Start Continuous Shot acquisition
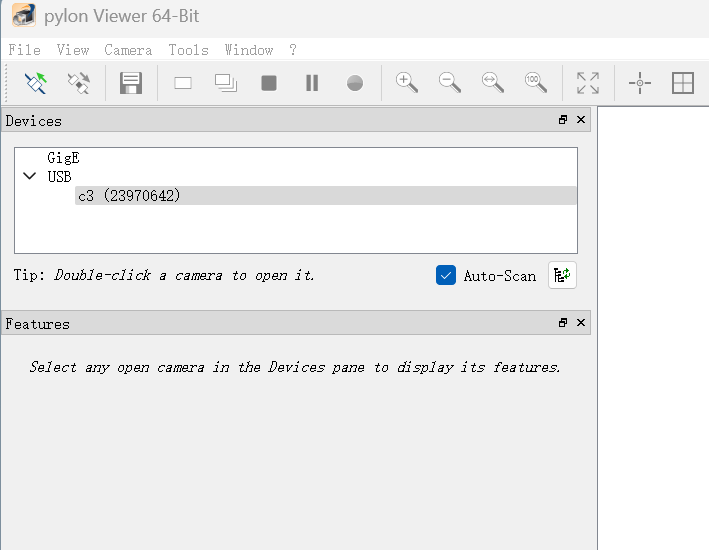Image resolution: width=709 pixels, height=550 pixels. point(226,83)
